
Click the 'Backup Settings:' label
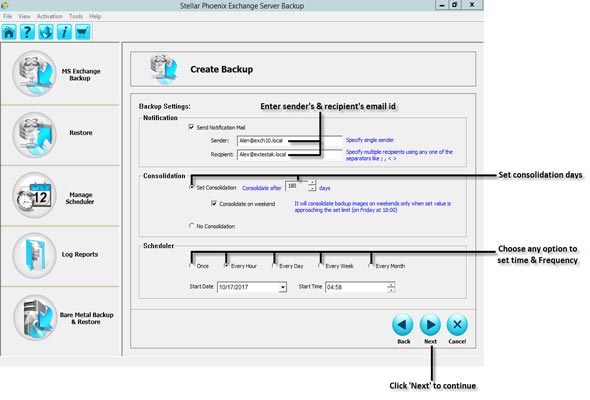point(164,106)
